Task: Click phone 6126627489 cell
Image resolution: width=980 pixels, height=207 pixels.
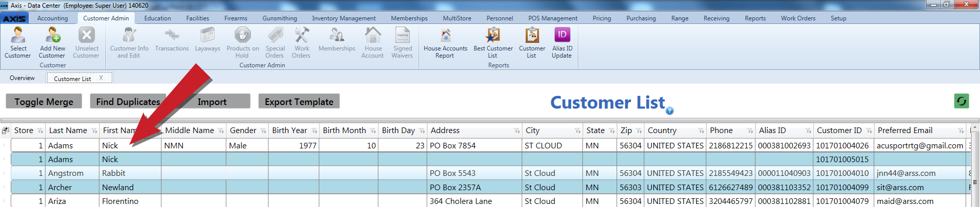Action: pyautogui.click(x=731, y=187)
